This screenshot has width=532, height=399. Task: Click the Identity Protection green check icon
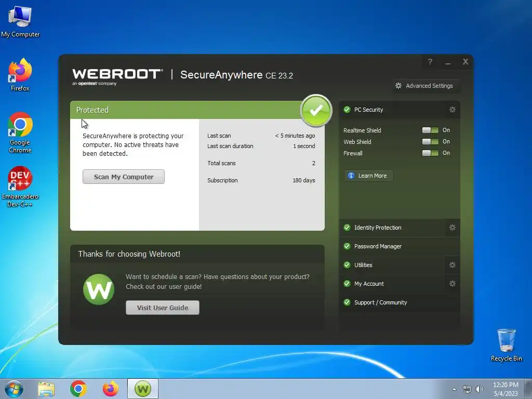coord(347,228)
